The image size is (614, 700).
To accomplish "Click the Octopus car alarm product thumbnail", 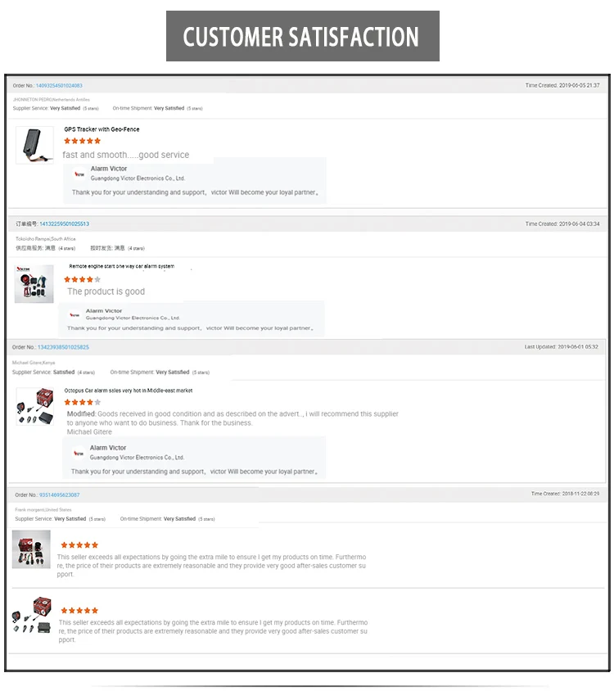I will (35, 406).
